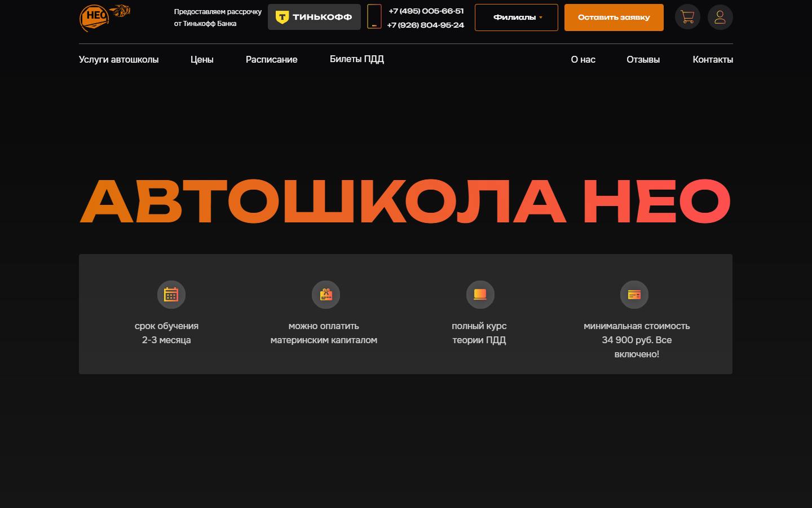The image size is (812, 508).
Task: Click the АВТОШКОЛА НЕО headline
Action: pos(405,201)
